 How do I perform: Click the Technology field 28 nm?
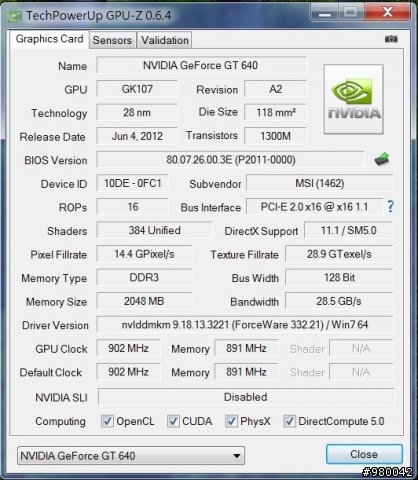pos(137,112)
